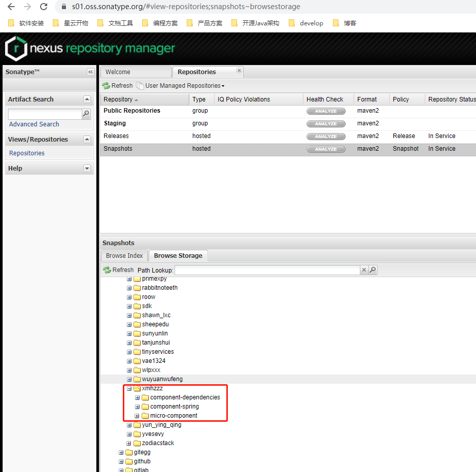Collapse the xmhzzz tree node
This screenshot has height=472, width=476.
pos(129,388)
